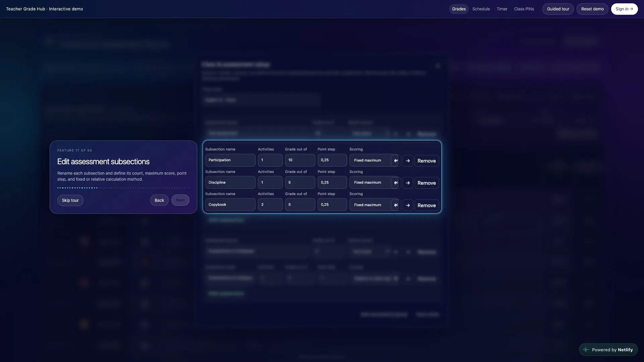Edit Grade out of value for Discipline
The image size is (644, 362).
click(x=300, y=182)
